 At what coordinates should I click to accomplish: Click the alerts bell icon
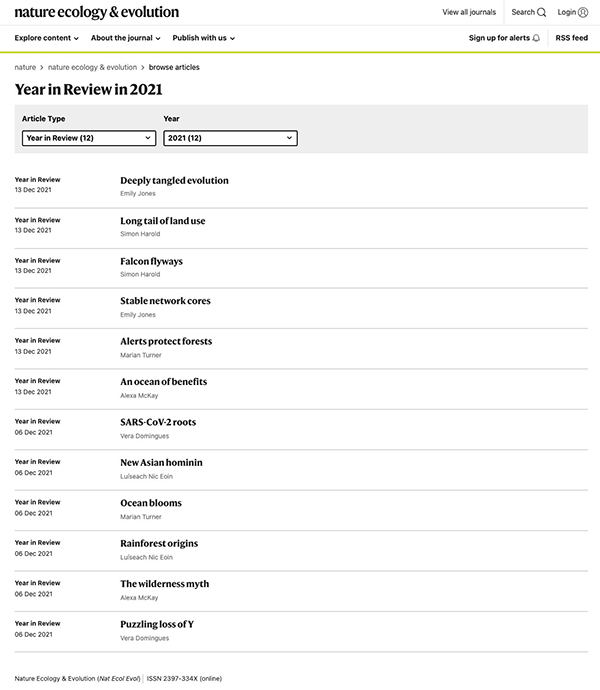[536, 38]
